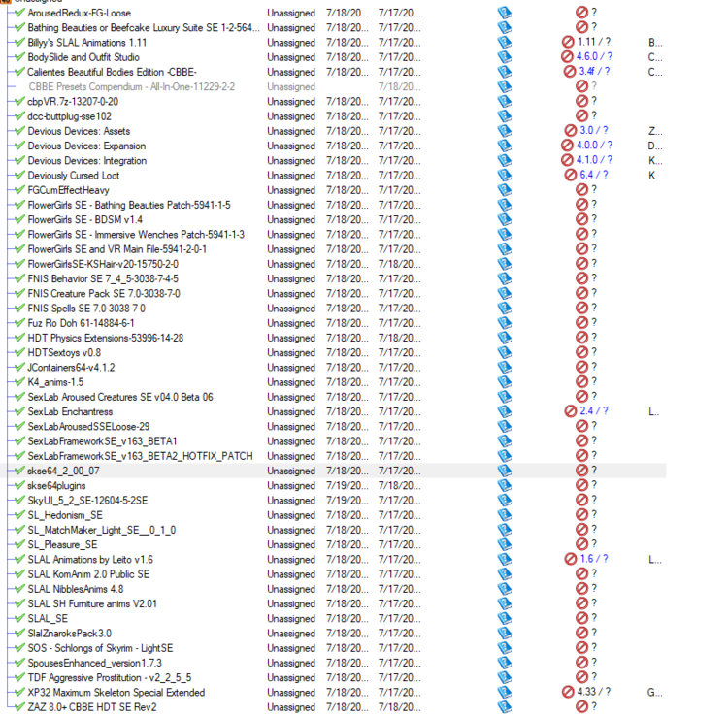This screenshot has width=728, height=716.
Task: Toggle the SexLabFrameworkSE_v163_BETA1 checkmark
Action: click(x=19, y=440)
